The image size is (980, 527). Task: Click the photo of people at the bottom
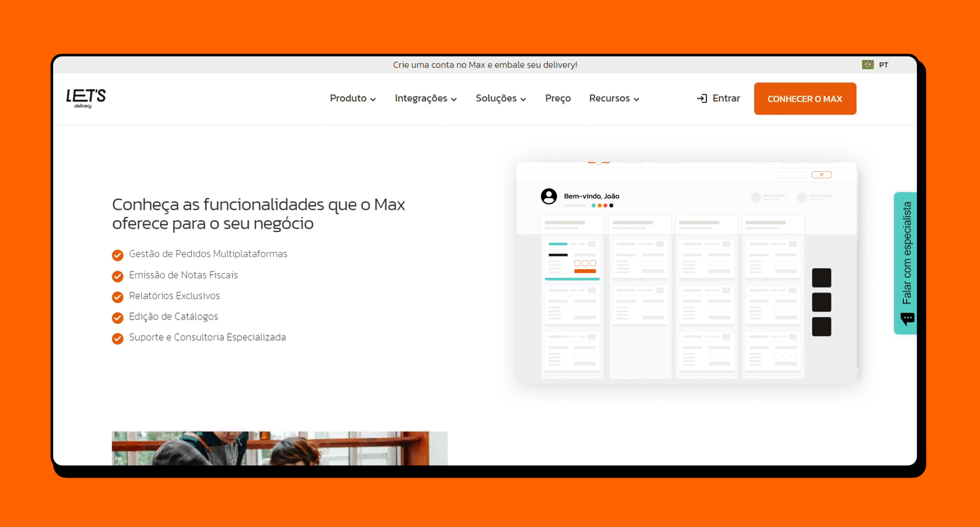pyautogui.click(x=280, y=448)
